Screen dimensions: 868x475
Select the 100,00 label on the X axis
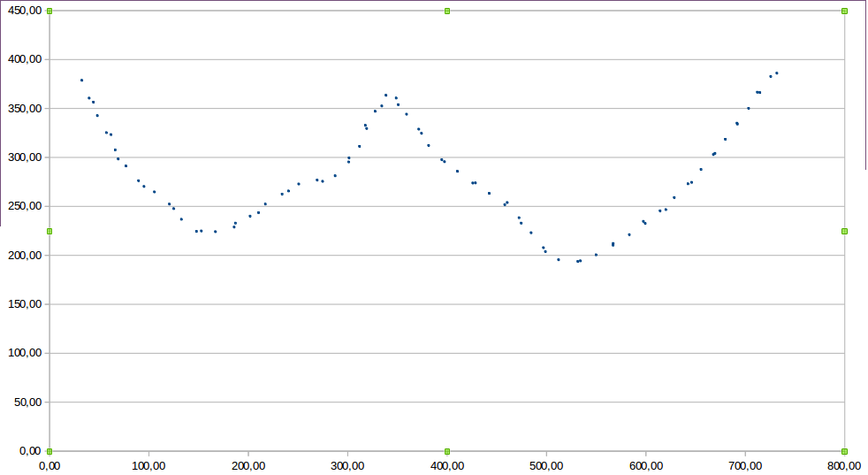pyautogui.click(x=148, y=465)
